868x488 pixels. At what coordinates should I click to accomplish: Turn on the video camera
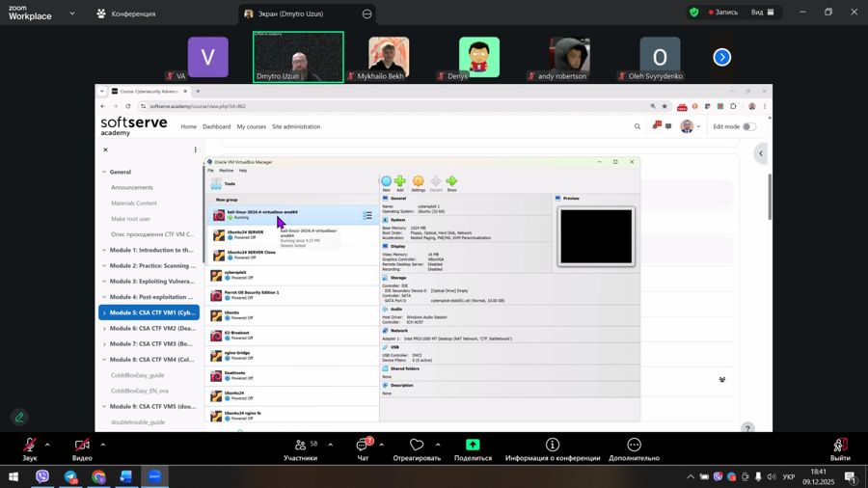[x=82, y=445]
